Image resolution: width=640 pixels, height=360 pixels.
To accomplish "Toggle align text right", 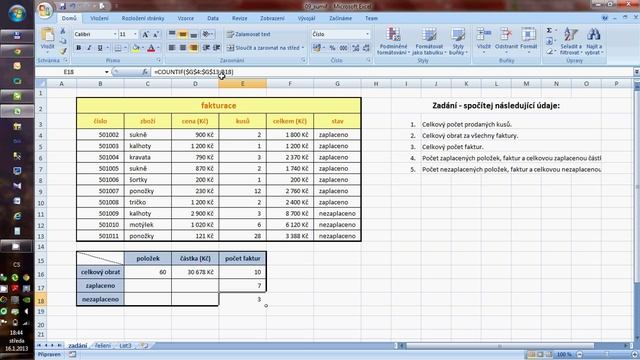I will (x=193, y=48).
